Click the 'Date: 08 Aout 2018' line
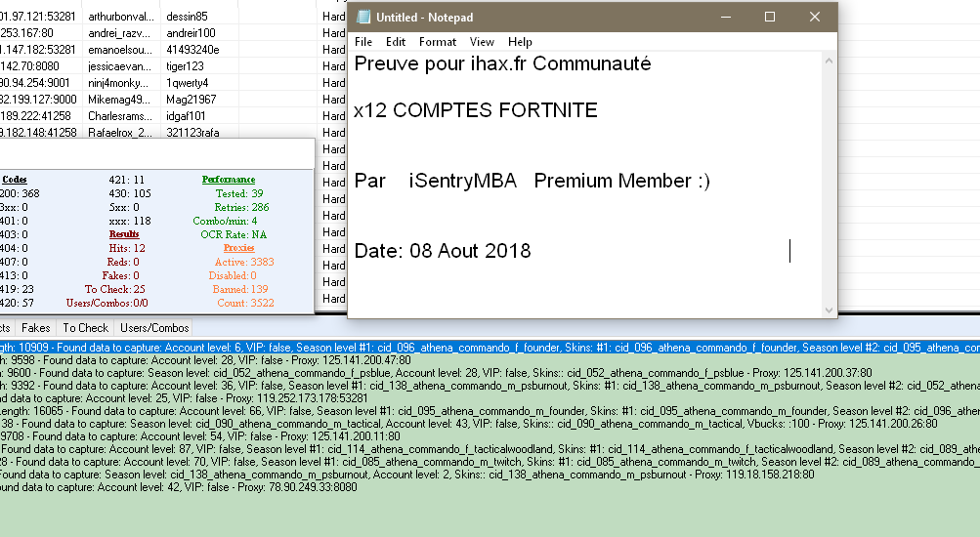 click(x=443, y=251)
